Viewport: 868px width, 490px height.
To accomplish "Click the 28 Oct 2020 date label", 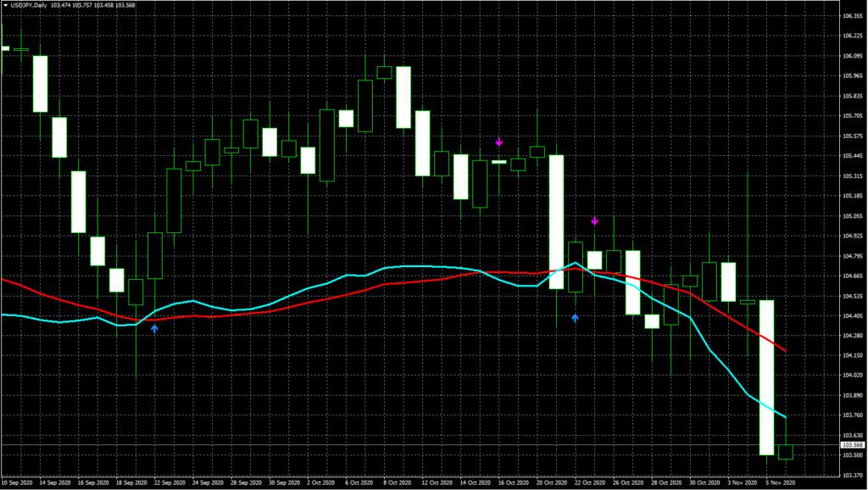I will [x=664, y=482].
